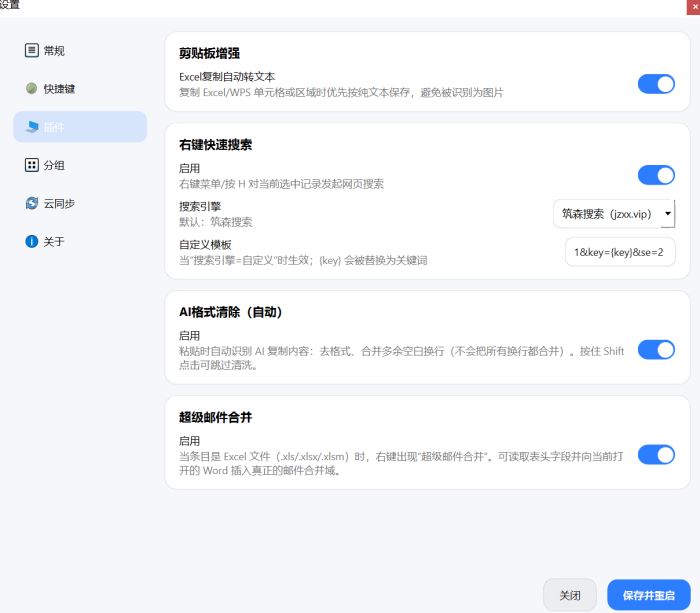The image size is (700, 613).
Task: Close the settings window with red X
Action: click(694, 7)
